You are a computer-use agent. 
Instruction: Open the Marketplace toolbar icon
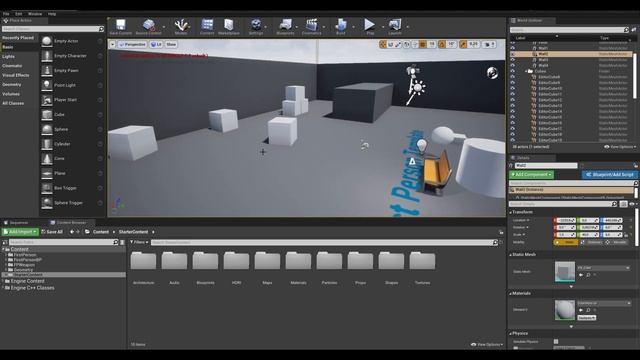tap(229, 27)
